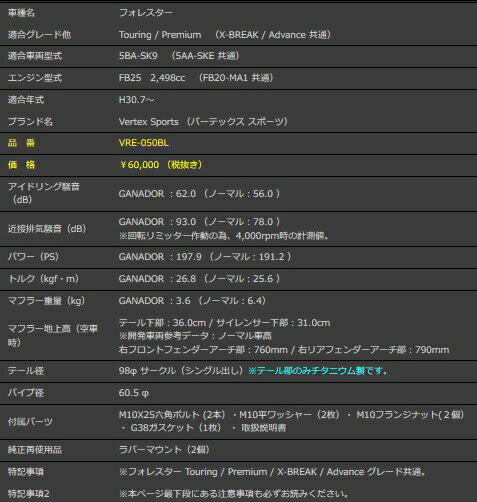Click the Vertex Sports brand name value
This screenshot has width=477, height=502.
(203, 121)
